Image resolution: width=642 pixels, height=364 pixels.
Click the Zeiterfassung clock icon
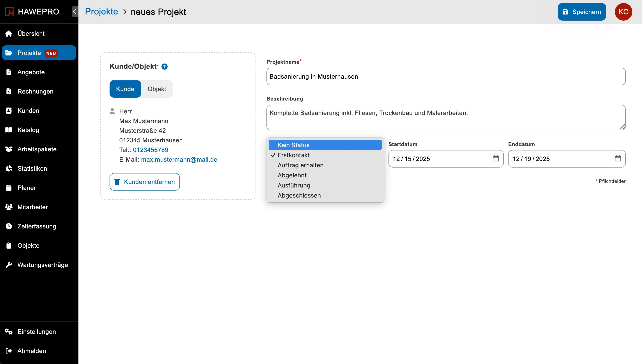click(x=9, y=226)
